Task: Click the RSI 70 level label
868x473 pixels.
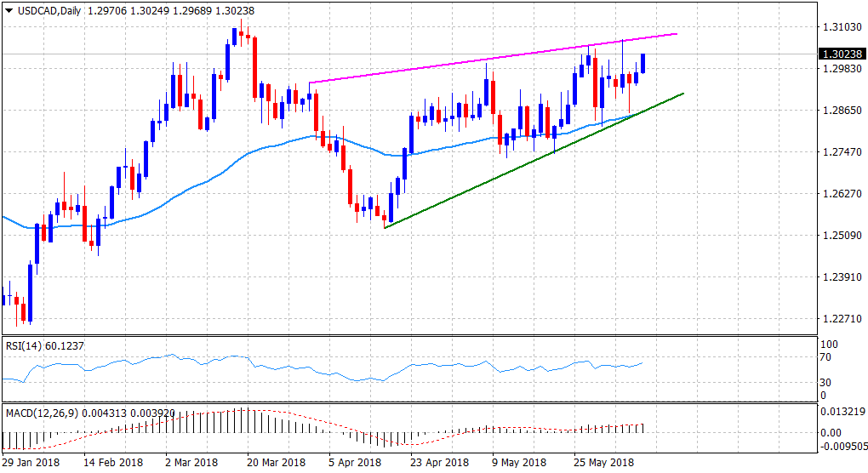Action: coord(825,357)
